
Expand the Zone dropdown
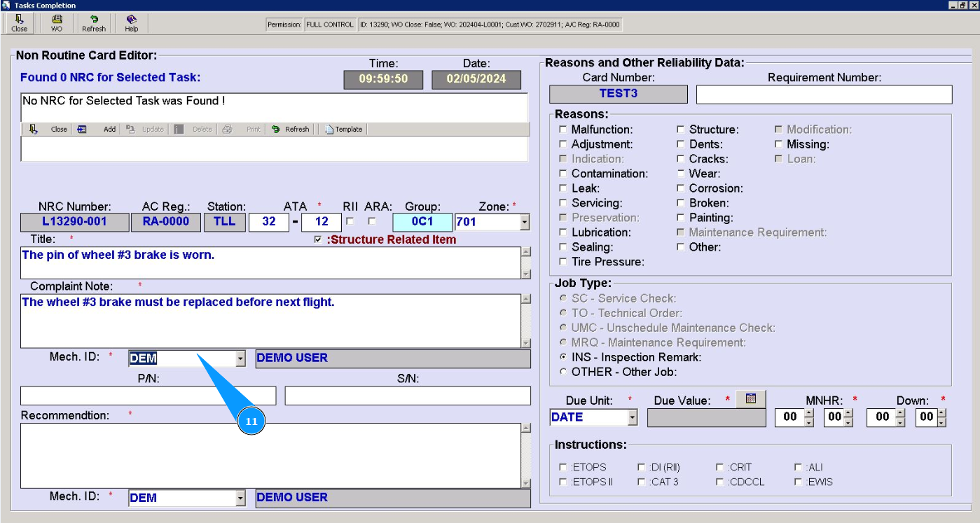(525, 223)
